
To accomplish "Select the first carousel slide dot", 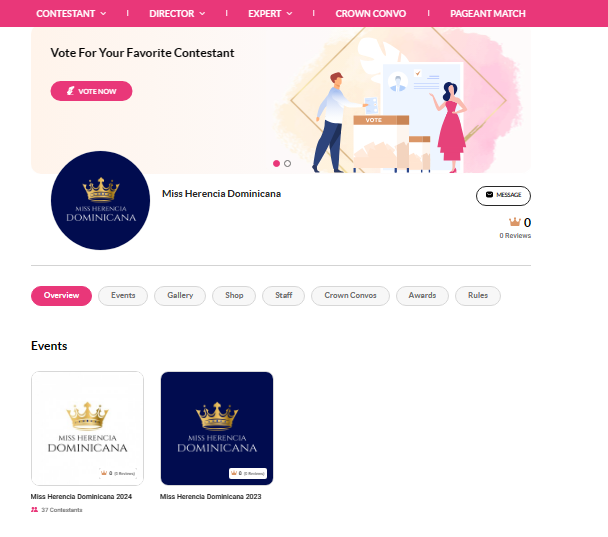I will (x=276, y=164).
